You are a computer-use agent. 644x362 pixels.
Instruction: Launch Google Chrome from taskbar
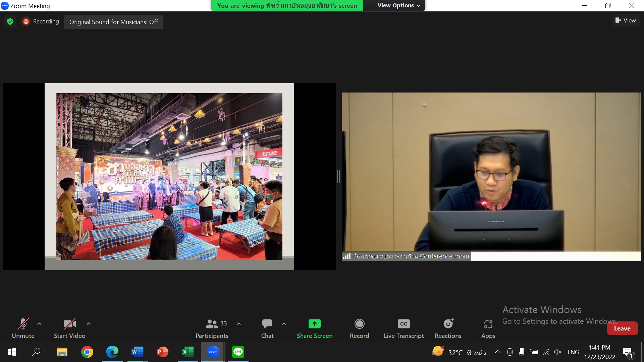pos(87,352)
